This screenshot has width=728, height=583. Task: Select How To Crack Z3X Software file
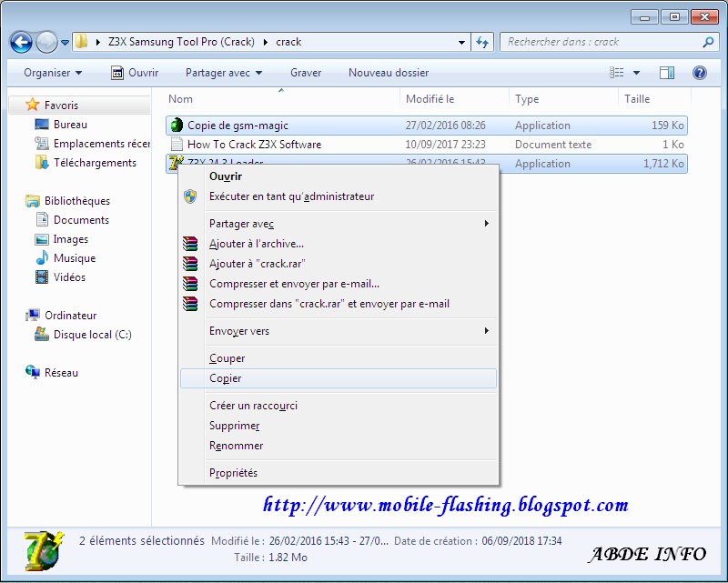click(x=426, y=145)
